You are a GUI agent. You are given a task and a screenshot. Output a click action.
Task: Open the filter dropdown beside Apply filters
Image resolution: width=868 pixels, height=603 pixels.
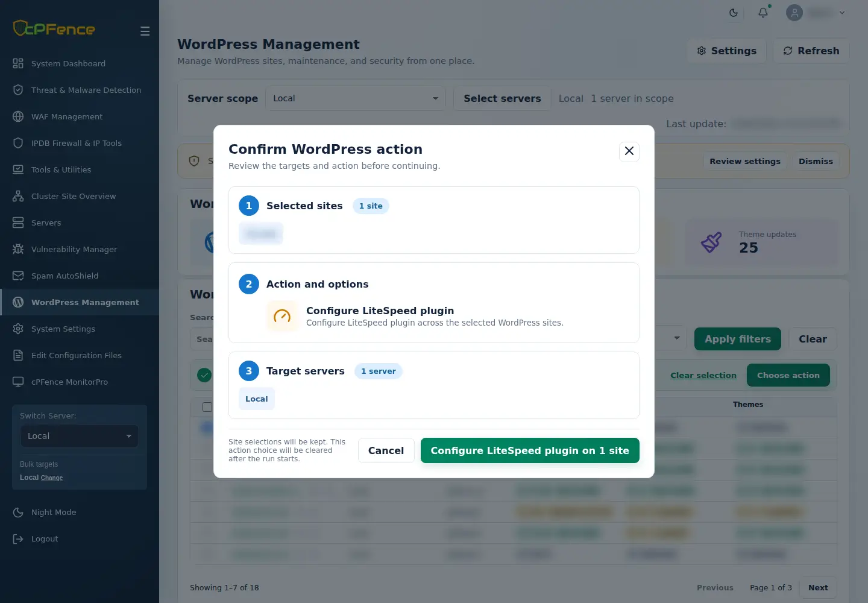click(677, 338)
